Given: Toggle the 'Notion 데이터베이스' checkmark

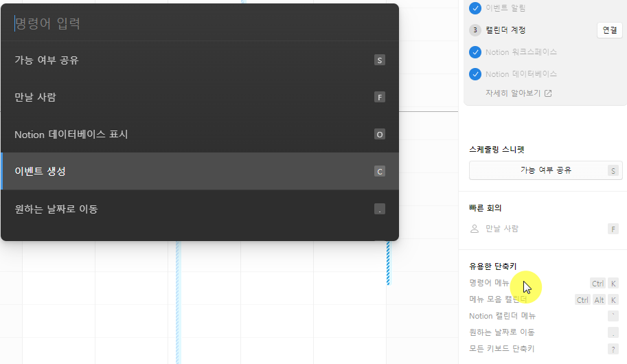Looking at the screenshot, I should (x=475, y=74).
